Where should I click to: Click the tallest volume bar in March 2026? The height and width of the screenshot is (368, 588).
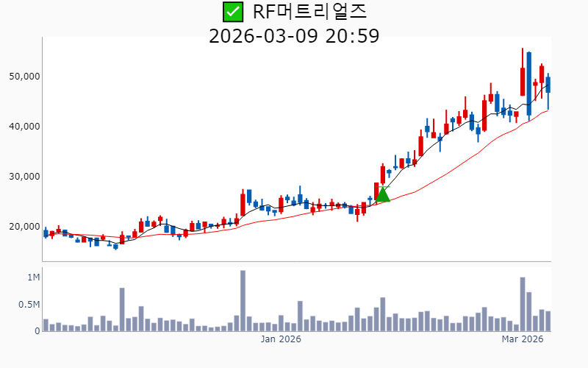point(523,304)
